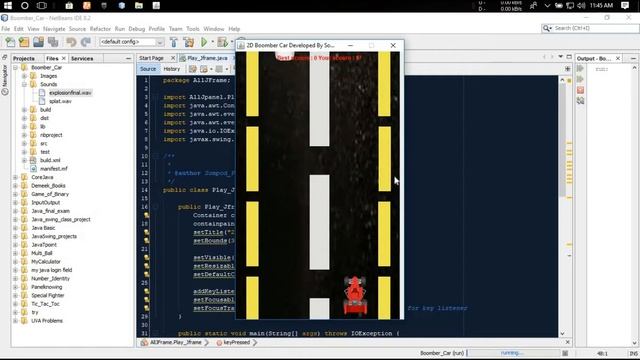The height and width of the screenshot is (360, 640).
Task: Click the Save All toolbar icon
Action: tap(53, 42)
